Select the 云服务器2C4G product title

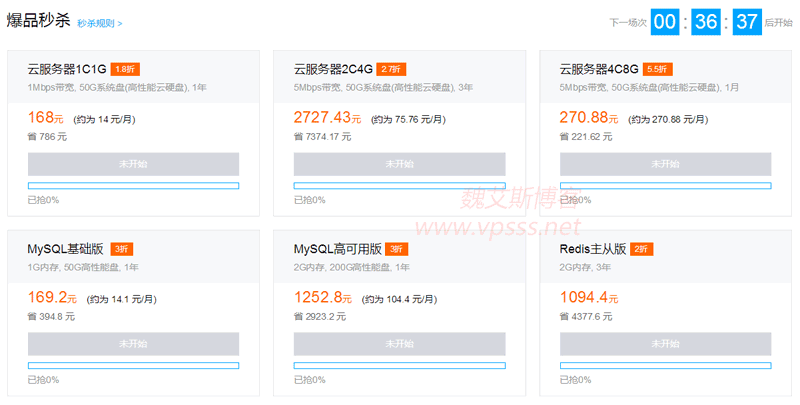[x=333, y=69]
